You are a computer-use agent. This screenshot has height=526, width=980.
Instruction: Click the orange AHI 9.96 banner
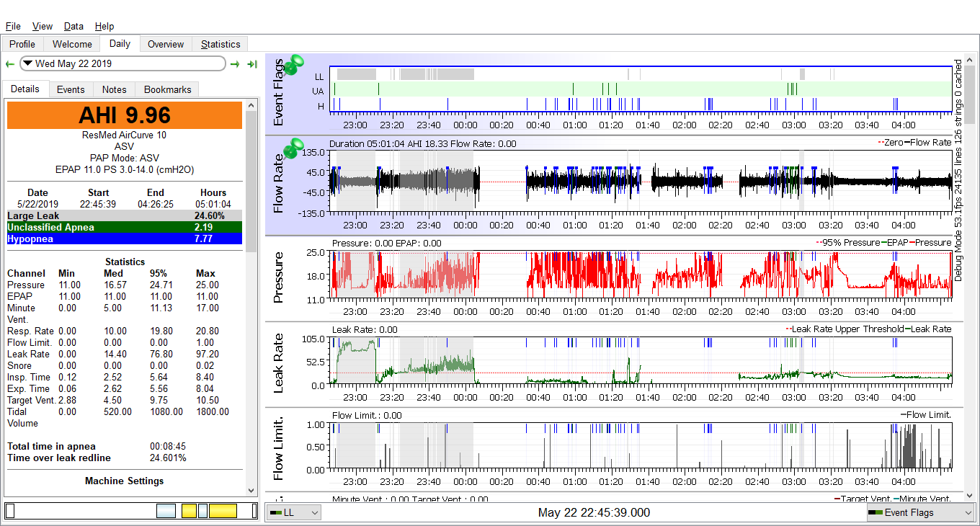[125, 115]
